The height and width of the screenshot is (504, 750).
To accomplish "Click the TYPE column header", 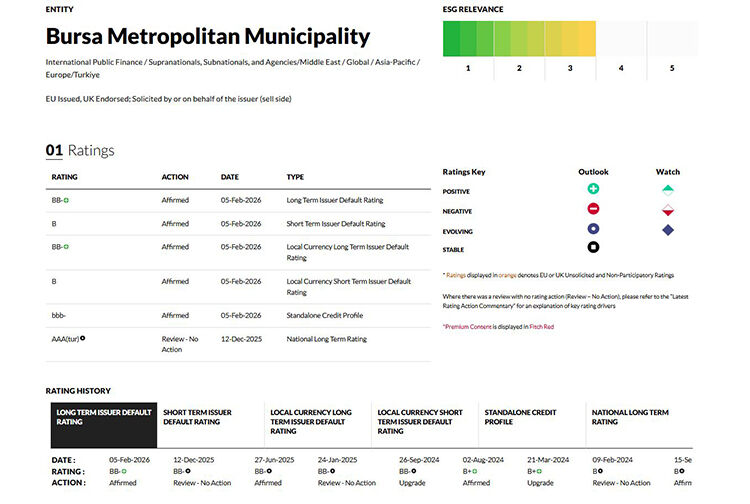I will pyautogui.click(x=295, y=177).
